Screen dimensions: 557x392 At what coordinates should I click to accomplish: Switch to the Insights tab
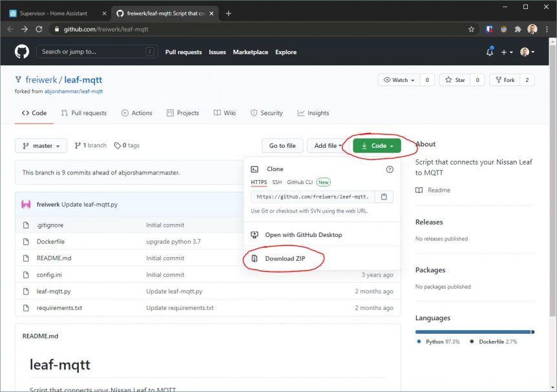click(313, 112)
